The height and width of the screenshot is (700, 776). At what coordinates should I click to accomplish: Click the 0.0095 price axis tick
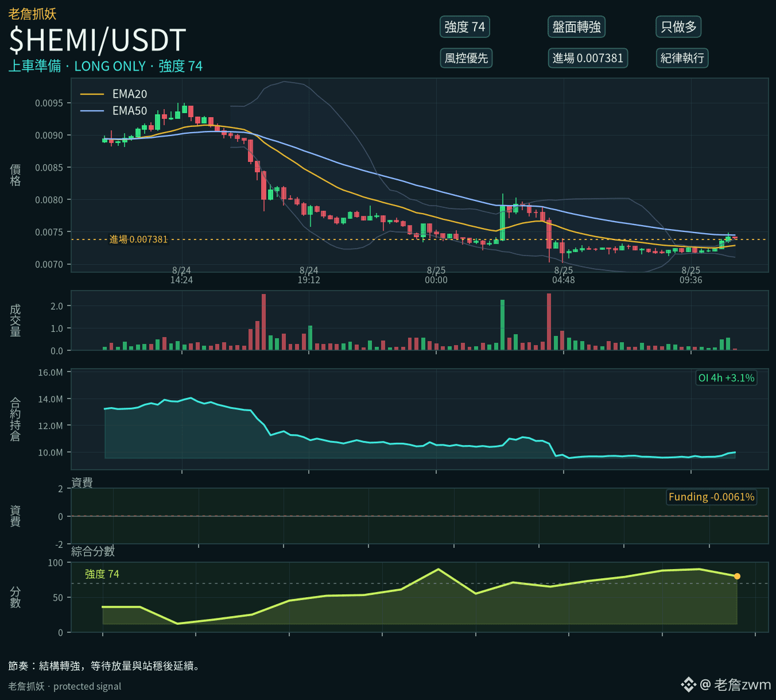49,103
